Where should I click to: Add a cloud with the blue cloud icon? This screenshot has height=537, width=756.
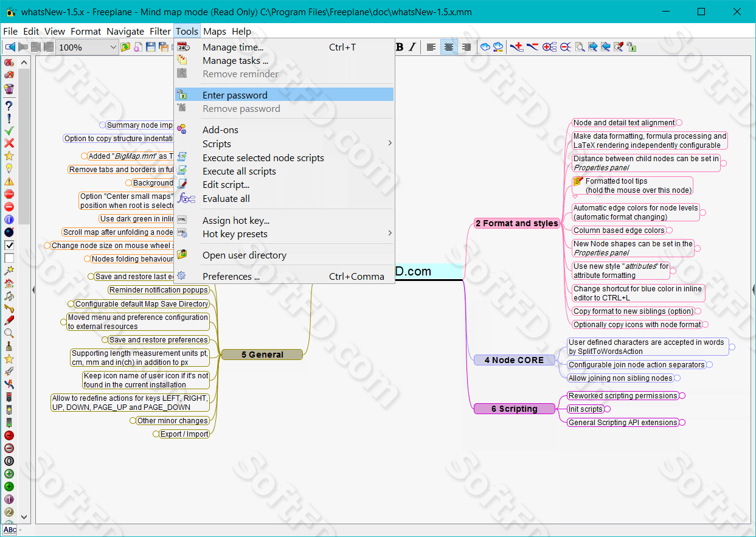coord(485,47)
